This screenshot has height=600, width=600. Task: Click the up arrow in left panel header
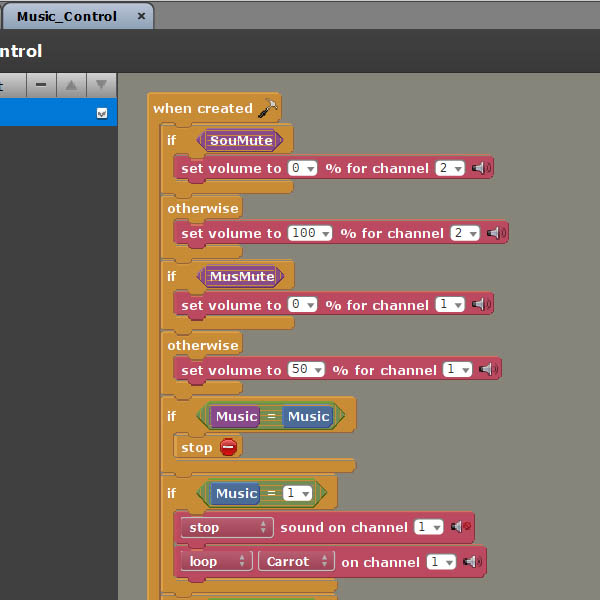(71, 85)
